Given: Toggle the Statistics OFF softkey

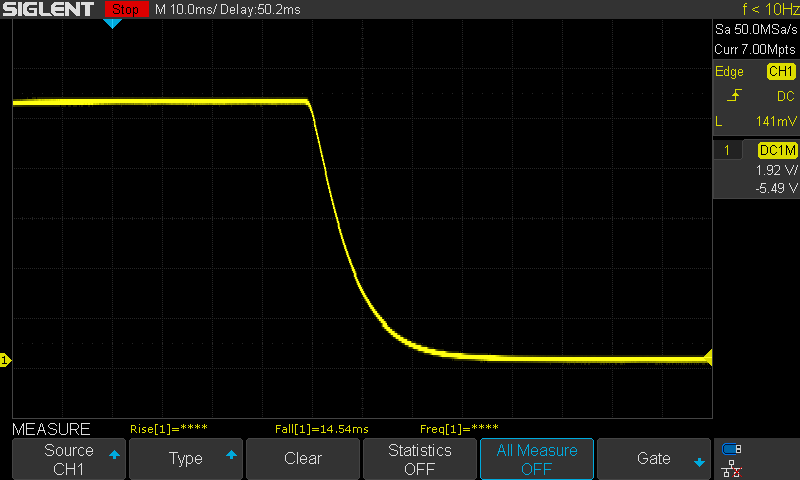Looking at the screenshot, I should click(x=420, y=459).
